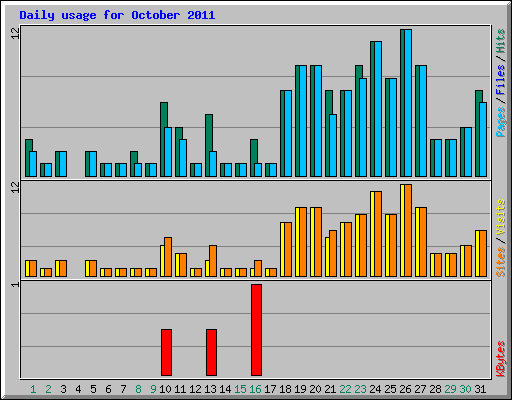Click day label 5 on the x-axis
512x400 pixels.
click(93, 389)
